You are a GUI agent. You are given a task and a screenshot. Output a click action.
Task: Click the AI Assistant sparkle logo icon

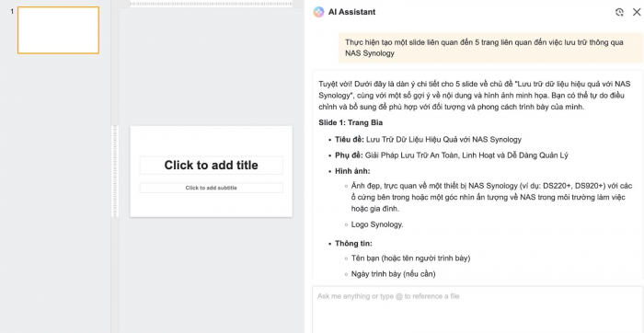pyautogui.click(x=318, y=12)
